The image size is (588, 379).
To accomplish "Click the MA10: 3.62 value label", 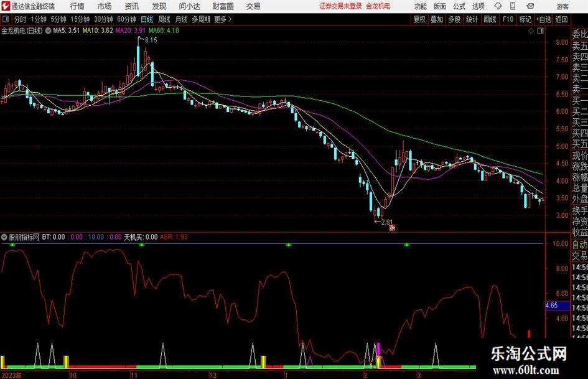I will 98,30.
